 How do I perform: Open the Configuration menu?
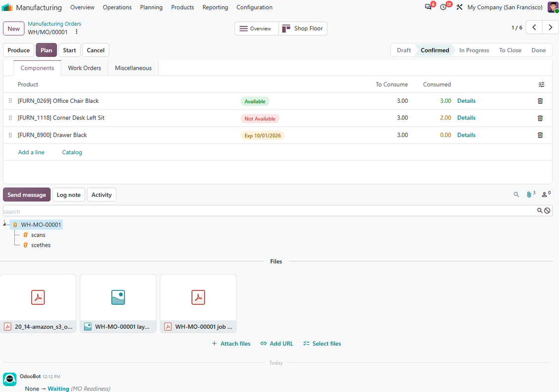[255, 7]
